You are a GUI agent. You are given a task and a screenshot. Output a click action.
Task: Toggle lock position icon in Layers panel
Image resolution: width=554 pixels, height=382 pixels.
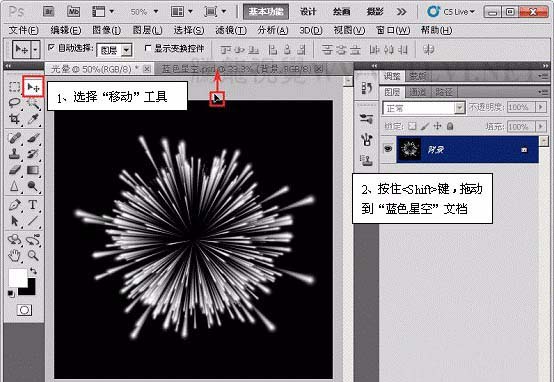click(437, 126)
